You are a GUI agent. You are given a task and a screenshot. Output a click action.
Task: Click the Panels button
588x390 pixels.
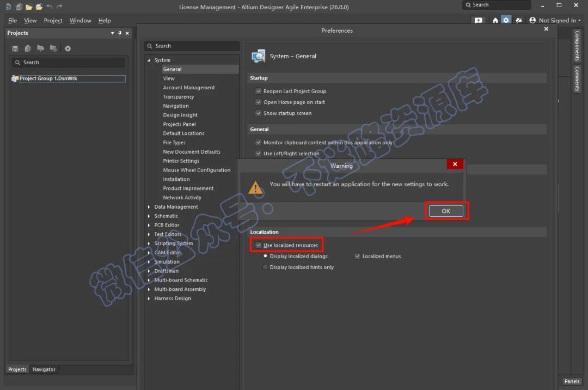click(x=572, y=381)
